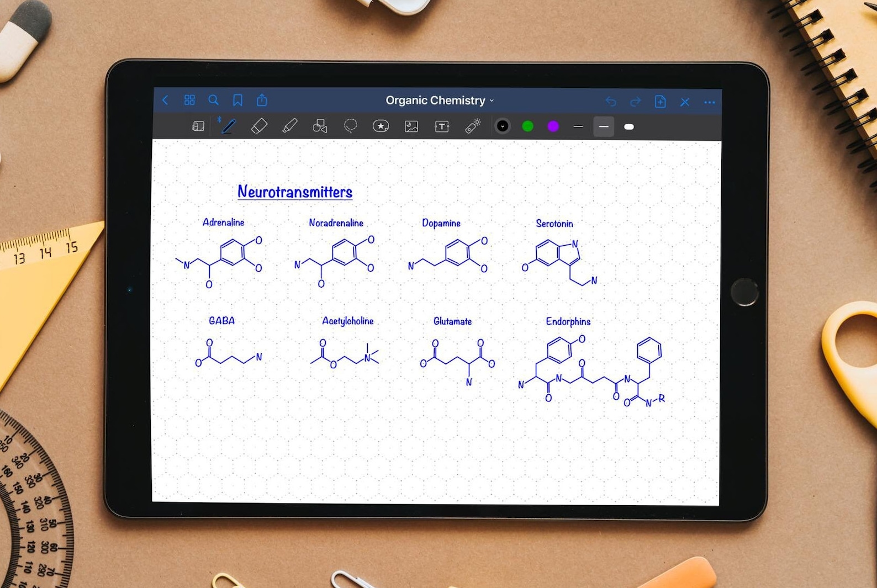Tap the Endorphins label
The width and height of the screenshot is (877, 588).
(x=568, y=321)
